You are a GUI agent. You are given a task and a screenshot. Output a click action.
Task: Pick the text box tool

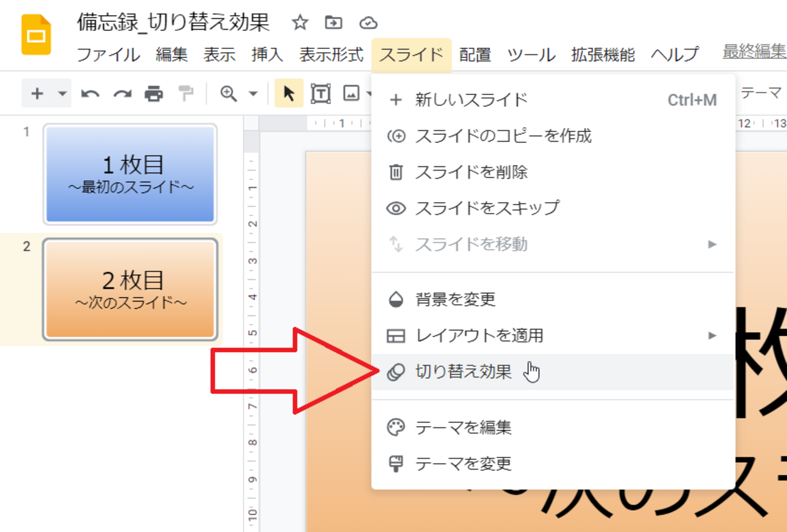pos(321,93)
